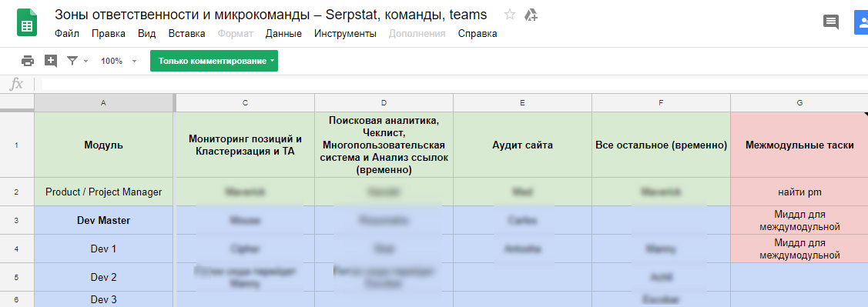Click the Модуль header cell
Screen dimensions: 868x307
[103, 145]
